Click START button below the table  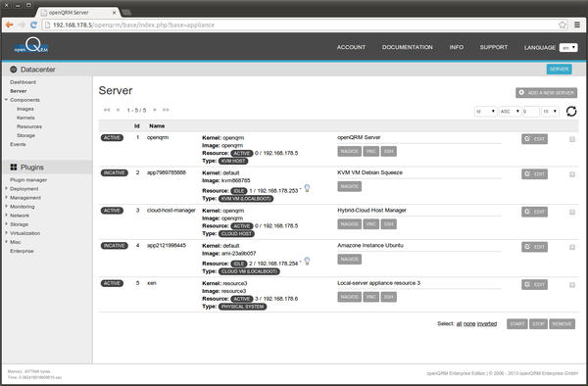tap(517, 324)
